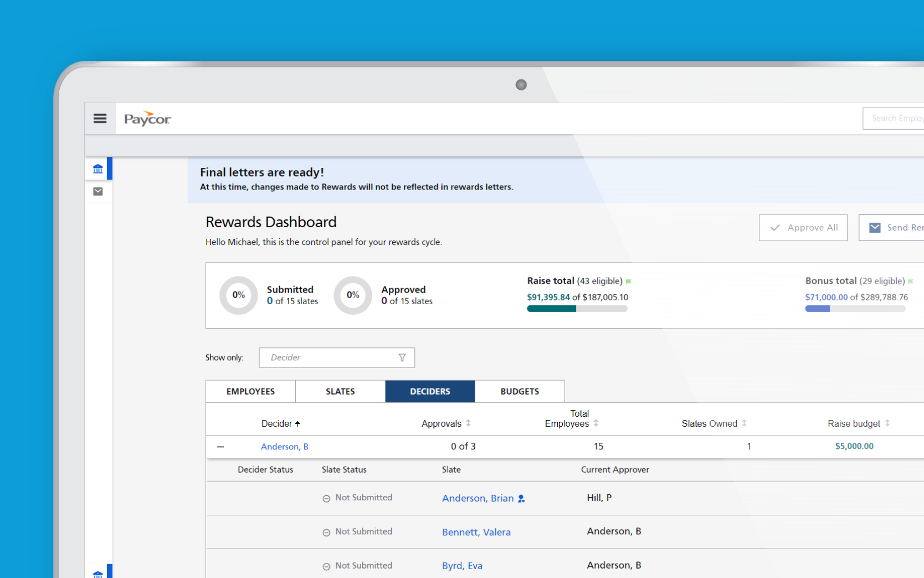This screenshot has height=578, width=924.
Task: Click the green flag beside Raise total
Action: click(x=628, y=281)
